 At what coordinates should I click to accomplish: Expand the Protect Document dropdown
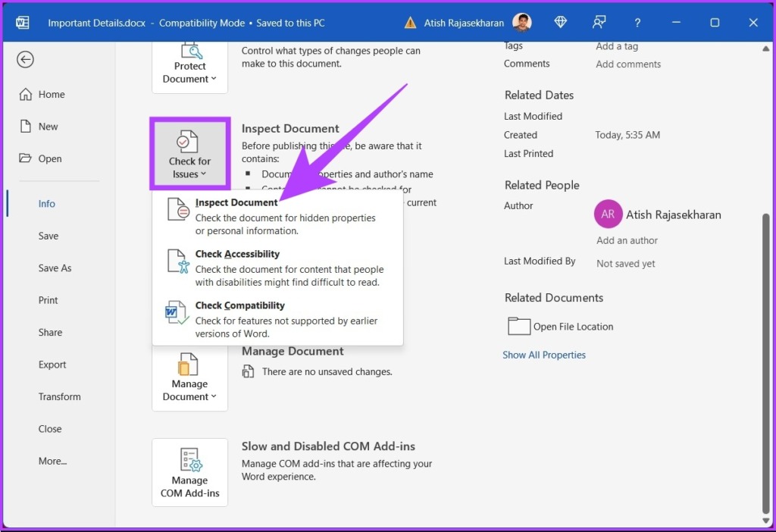click(189, 67)
